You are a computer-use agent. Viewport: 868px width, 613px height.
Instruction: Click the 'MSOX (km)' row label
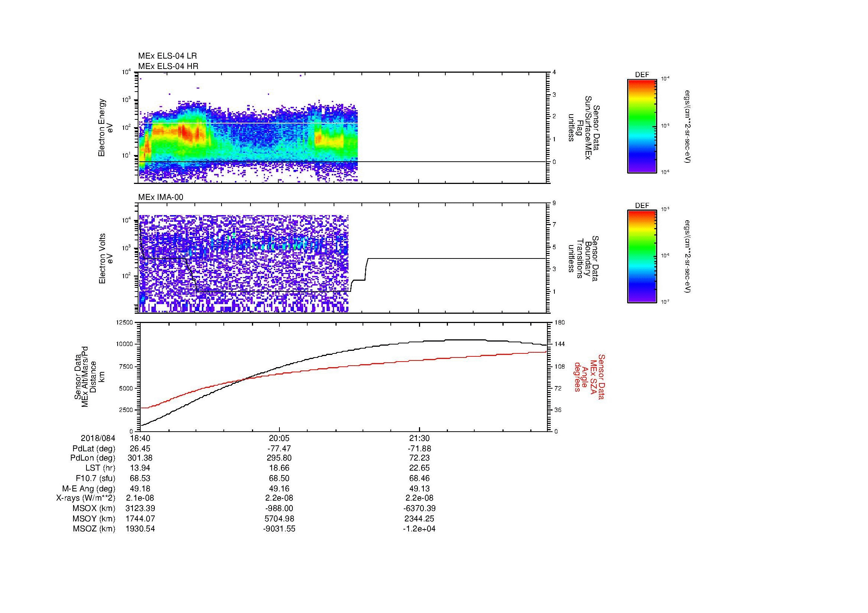[94, 508]
